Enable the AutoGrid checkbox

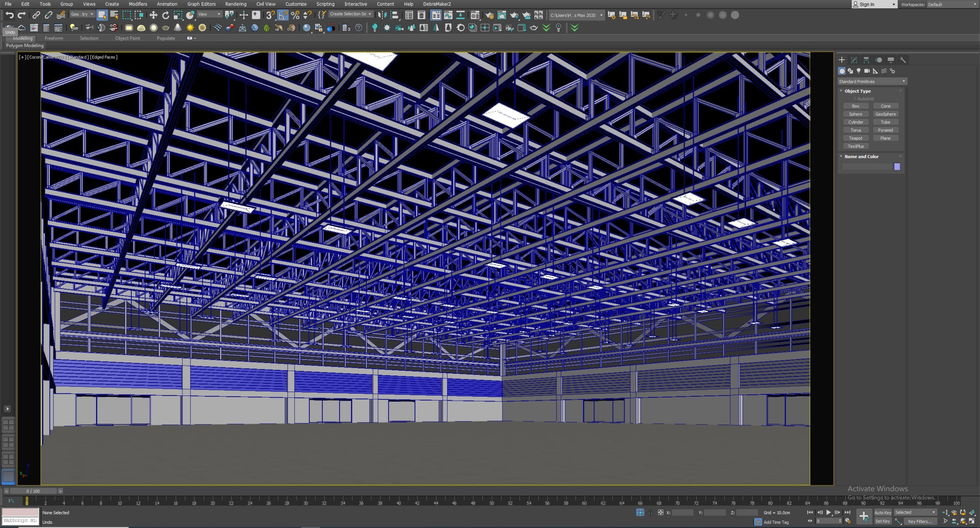click(854, 99)
